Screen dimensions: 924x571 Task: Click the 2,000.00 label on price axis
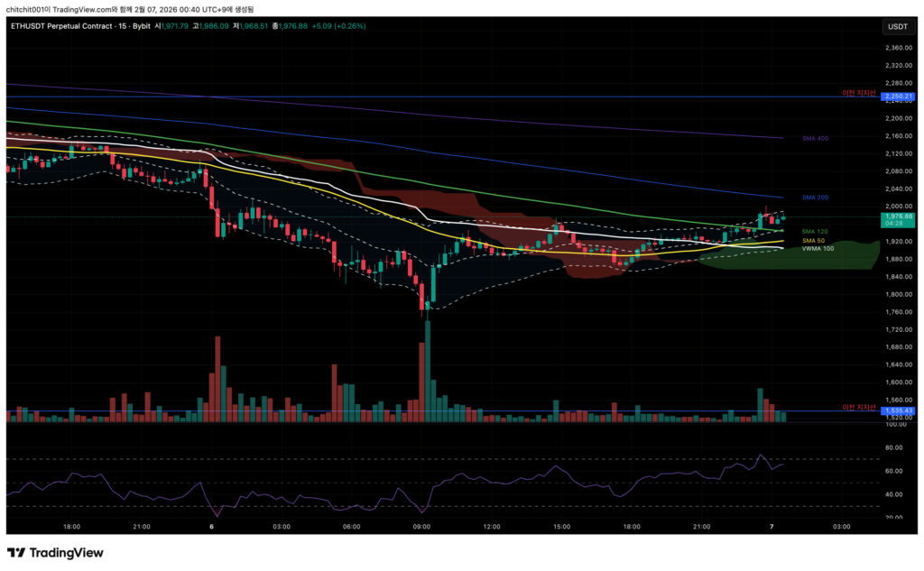pos(897,206)
